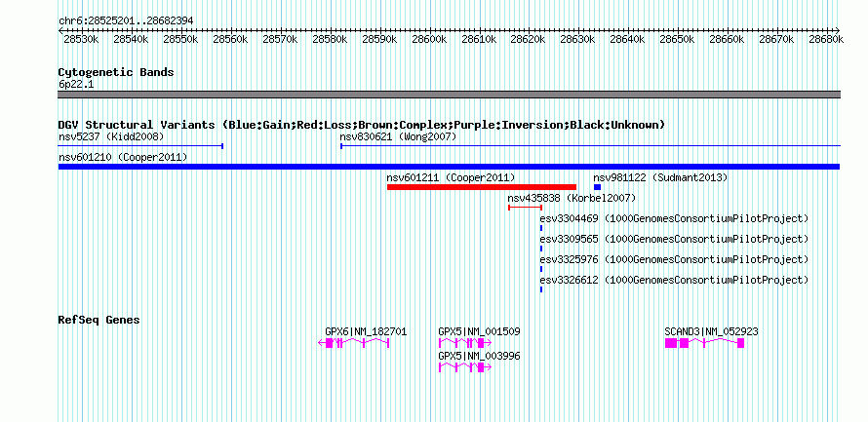This screenshot has height=422, width=868.
Task: Click the chr6:28525201..28682394 region label
Action: pos(126,20)
